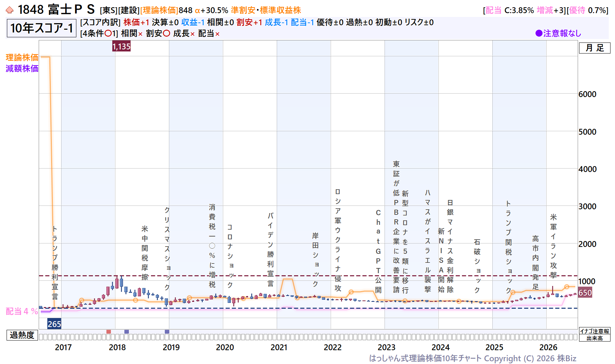Click the [理論株価]848 value in header

pyautogui.click(x=166, y=10)
